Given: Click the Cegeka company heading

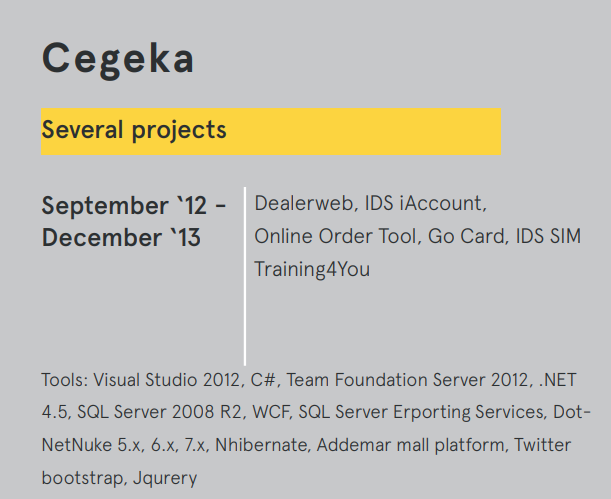Looking at the screenshot, I should [x=118, y=59].
